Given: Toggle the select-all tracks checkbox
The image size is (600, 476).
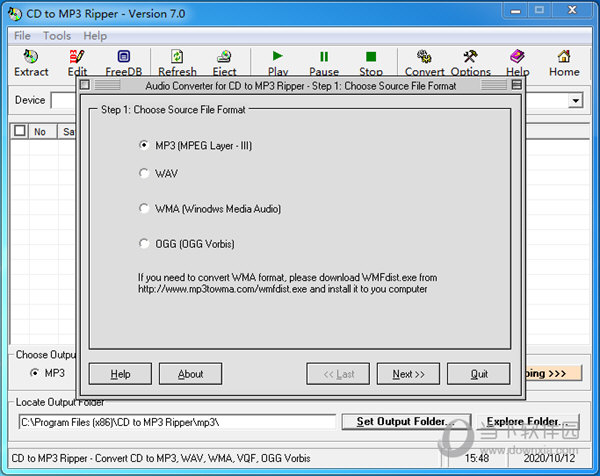Looking at the screenshot, I should pyautogui.click(x=20, y=131).
